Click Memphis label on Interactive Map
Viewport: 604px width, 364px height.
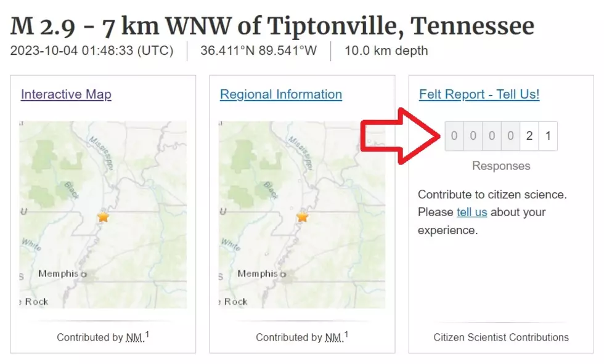[x=58, y=273]
